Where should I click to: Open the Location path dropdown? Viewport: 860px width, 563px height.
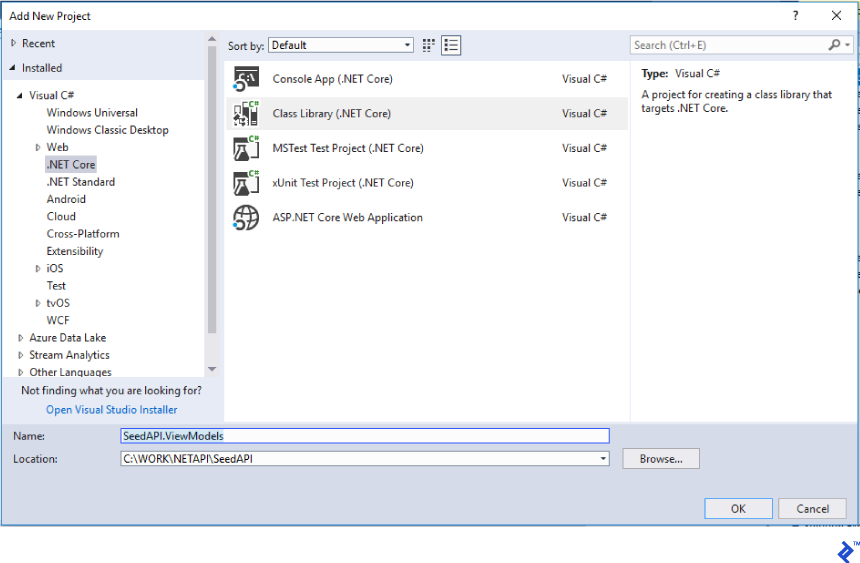pos(603,459)
